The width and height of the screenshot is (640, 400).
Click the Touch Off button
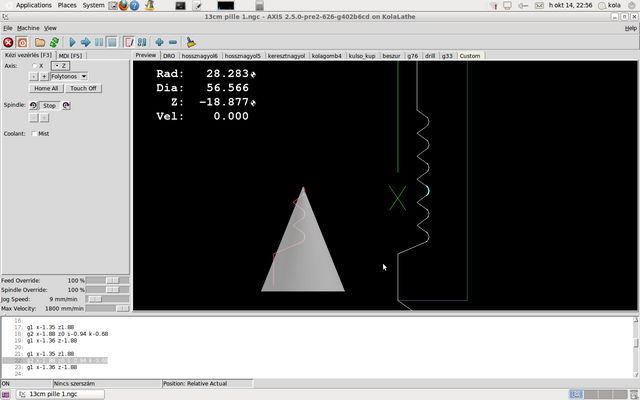tap(83, 88)
